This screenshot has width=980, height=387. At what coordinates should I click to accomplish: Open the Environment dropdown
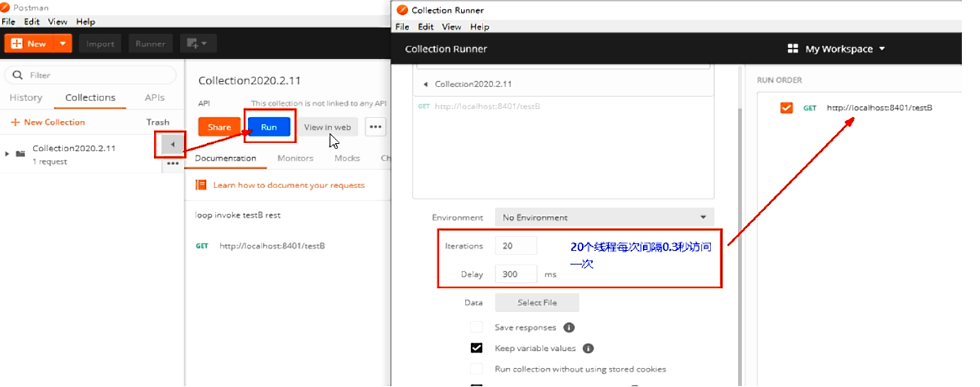[604, 218]
